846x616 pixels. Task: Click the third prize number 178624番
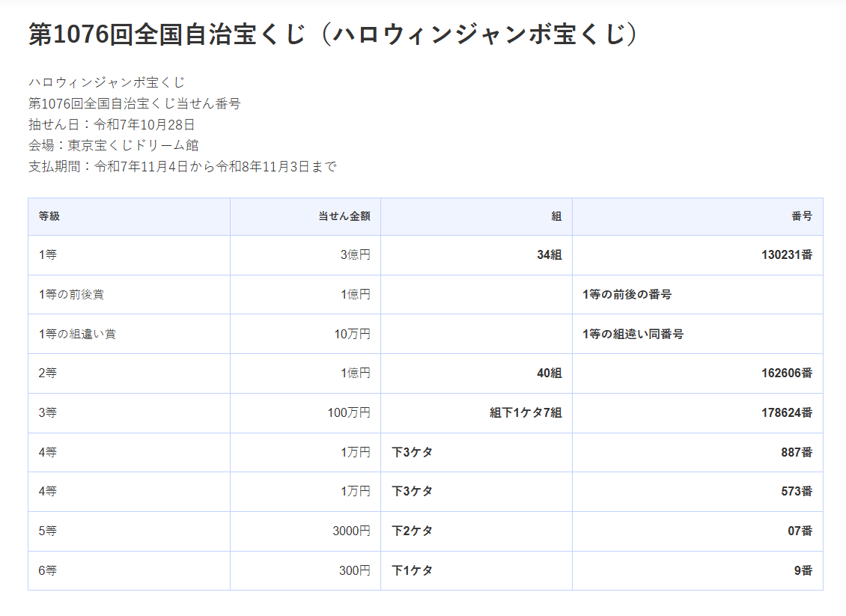coord(787,412)
